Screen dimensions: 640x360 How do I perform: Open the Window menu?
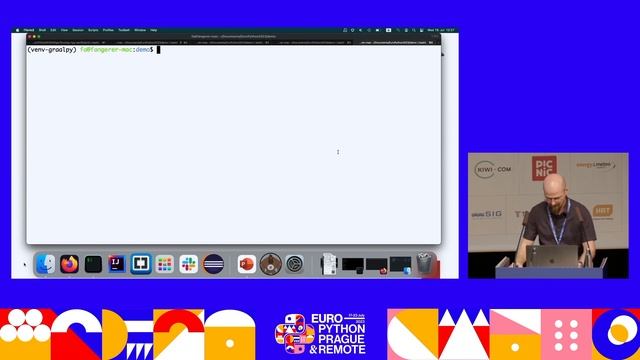(x=140, y=30)
